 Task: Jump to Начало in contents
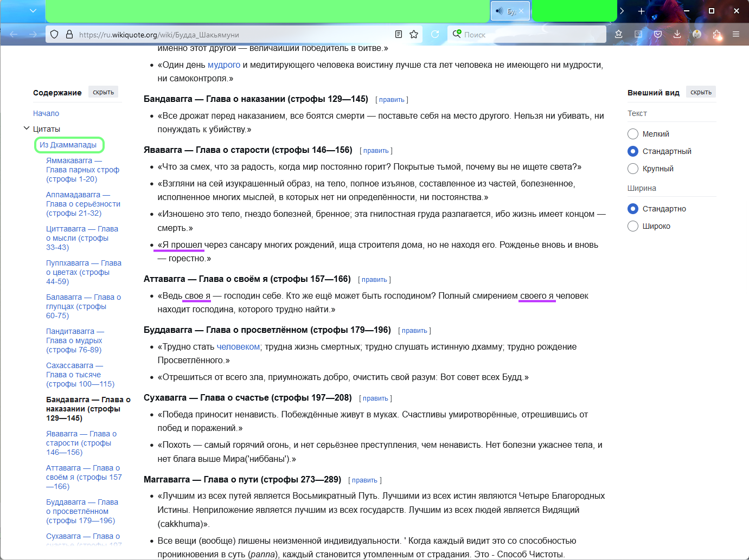pos(46,113)
